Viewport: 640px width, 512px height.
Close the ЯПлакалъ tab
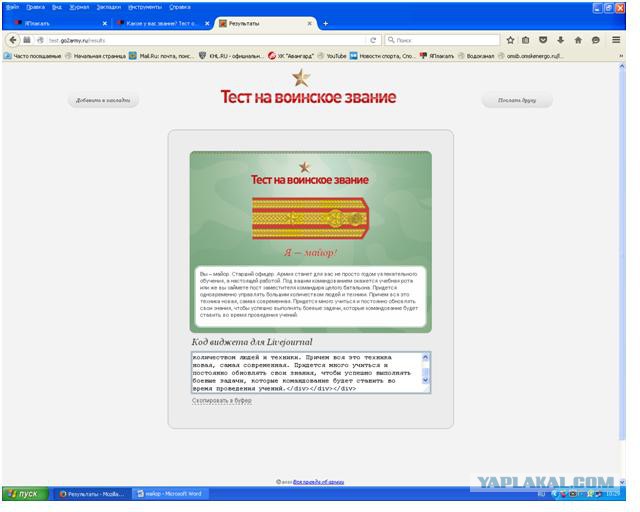point(104,24)
